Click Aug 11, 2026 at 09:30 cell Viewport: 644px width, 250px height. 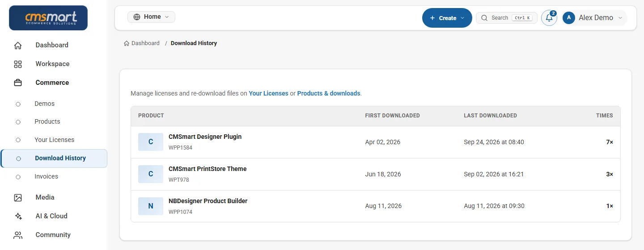[494, 206]
